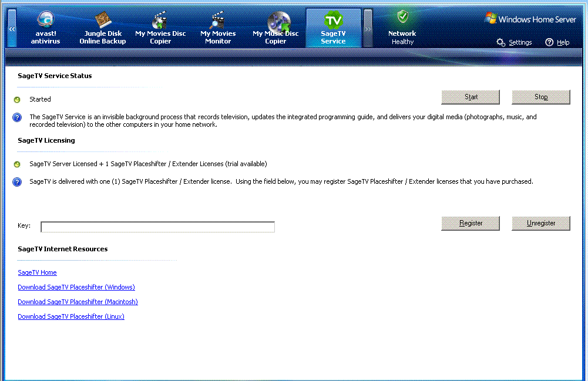
Task: Click the Register license button
Action: point(471,223)
